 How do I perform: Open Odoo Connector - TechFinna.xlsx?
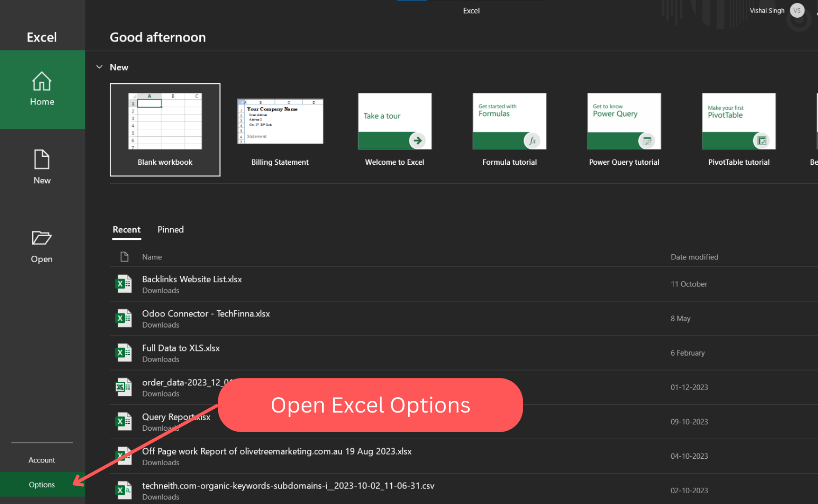click(464, 319)
